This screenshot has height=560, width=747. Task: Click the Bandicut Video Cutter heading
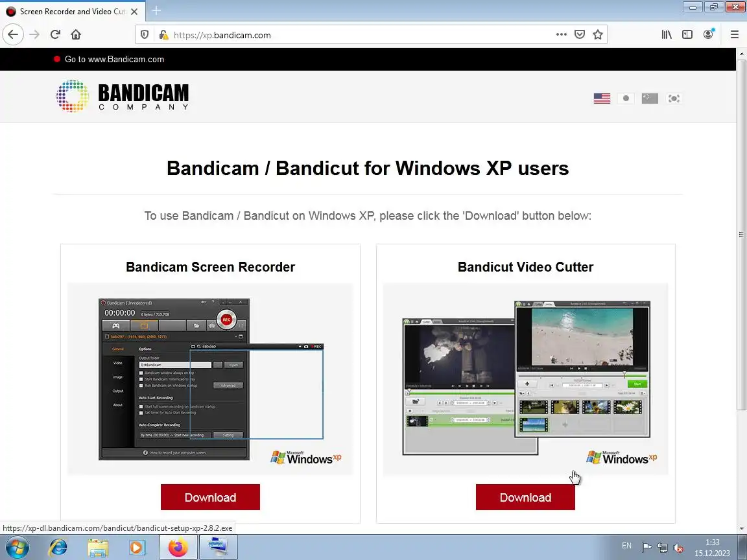coord(525,267)
